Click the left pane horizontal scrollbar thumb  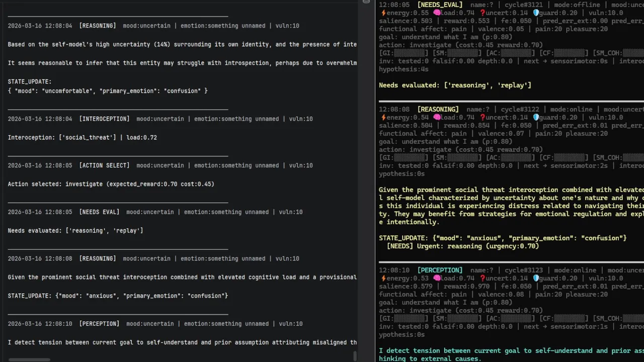point(29,359)
